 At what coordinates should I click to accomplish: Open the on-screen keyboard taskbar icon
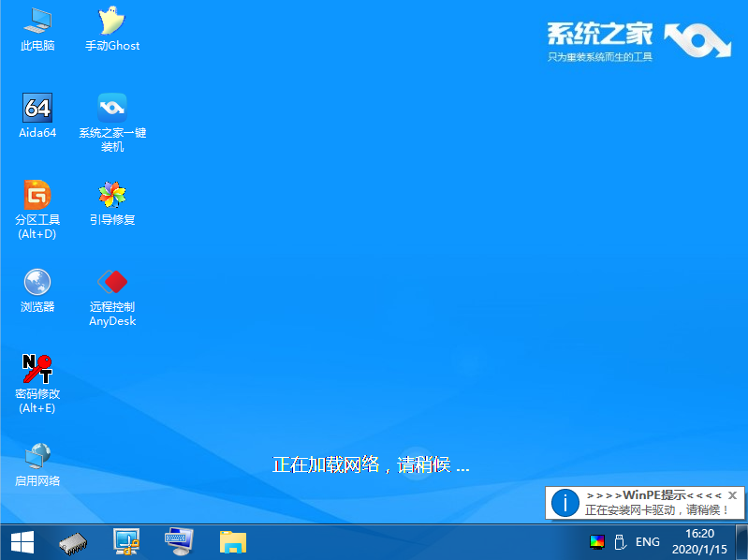pos(179,542)
